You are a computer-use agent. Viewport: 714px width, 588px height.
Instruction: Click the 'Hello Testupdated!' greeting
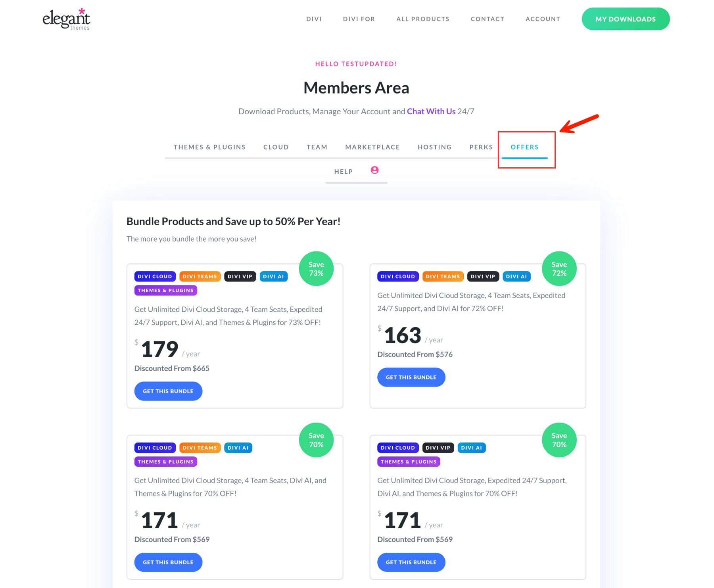356,64
